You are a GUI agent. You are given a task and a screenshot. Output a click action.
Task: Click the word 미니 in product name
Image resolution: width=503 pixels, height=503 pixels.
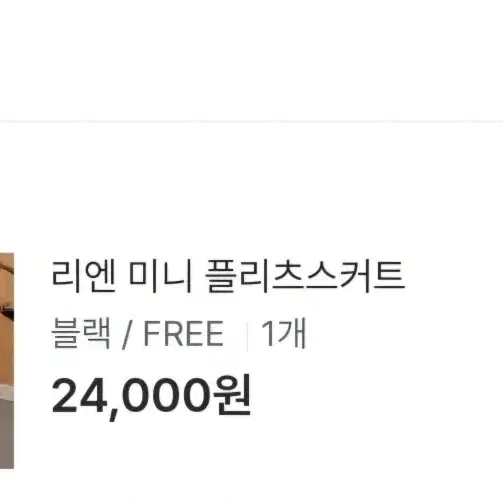click(x=160, y=277)
